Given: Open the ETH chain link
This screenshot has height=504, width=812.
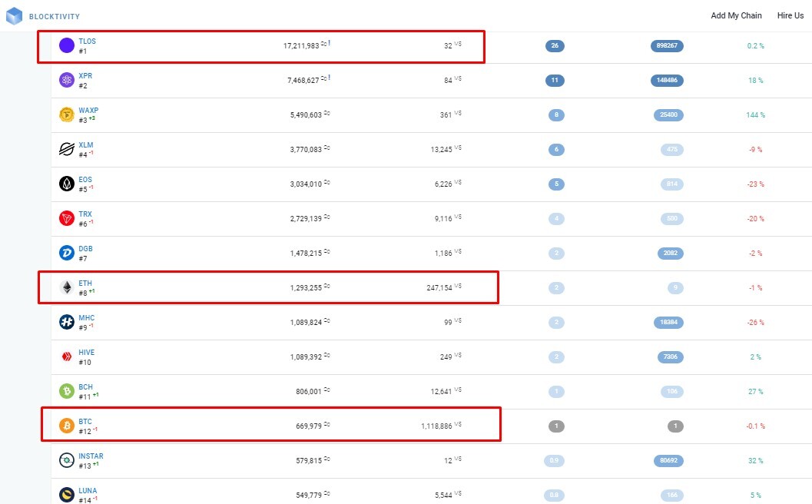Looking at the screenshot, I should [x=85, y=283].
